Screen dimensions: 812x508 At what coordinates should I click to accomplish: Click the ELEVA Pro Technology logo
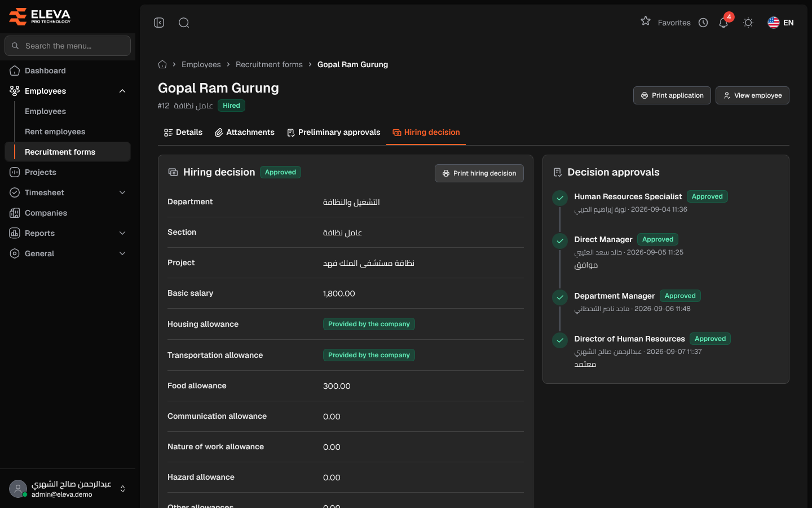point(40,16)
